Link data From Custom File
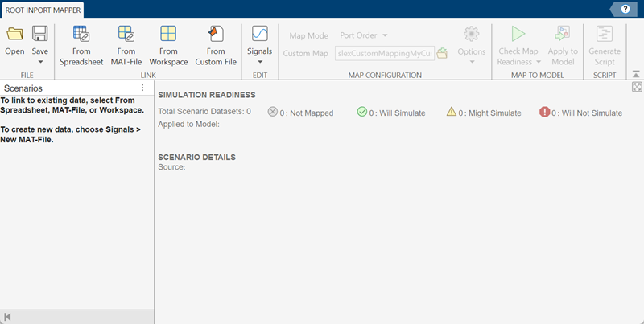 (216, 35)
